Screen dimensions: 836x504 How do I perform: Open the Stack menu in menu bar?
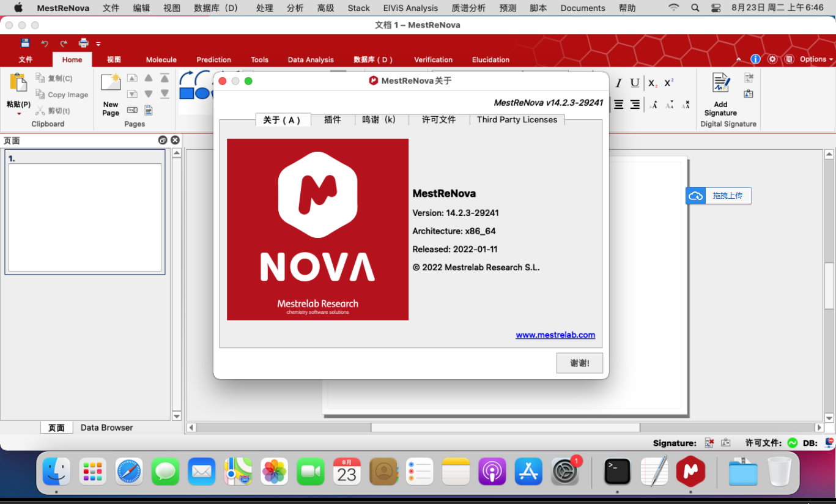point(358,8)
